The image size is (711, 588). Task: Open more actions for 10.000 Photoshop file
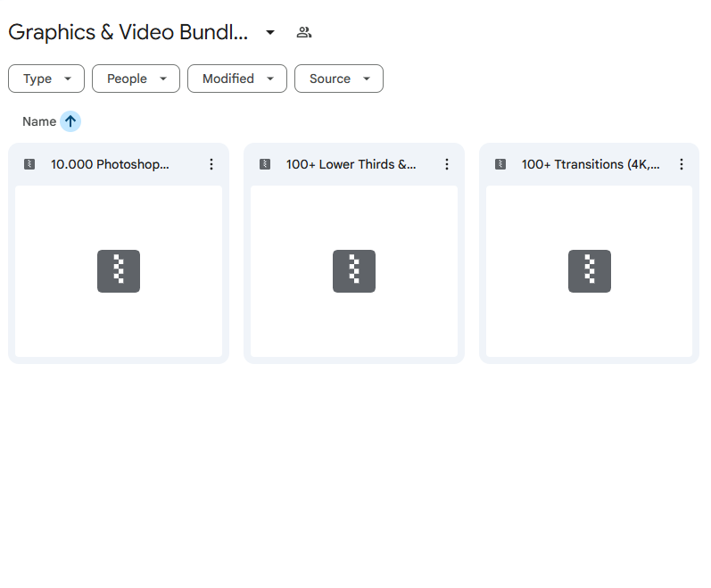(211, 164)
